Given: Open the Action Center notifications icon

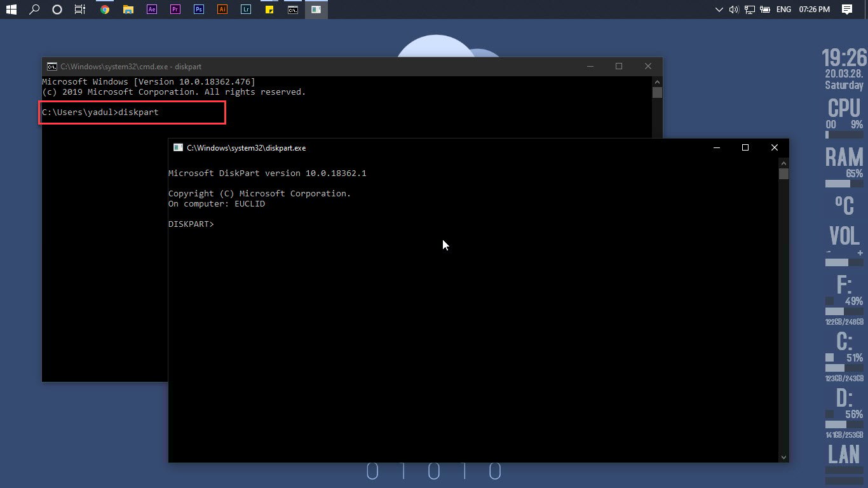Looking at the screenshot, I should [847, 10].
